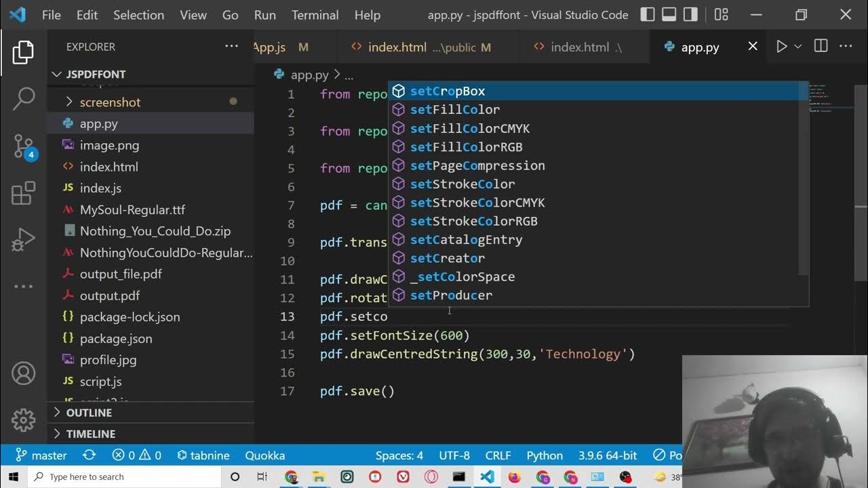Click the Python language mode indicator
The image size is (868, 488).
tap(545, 455)
